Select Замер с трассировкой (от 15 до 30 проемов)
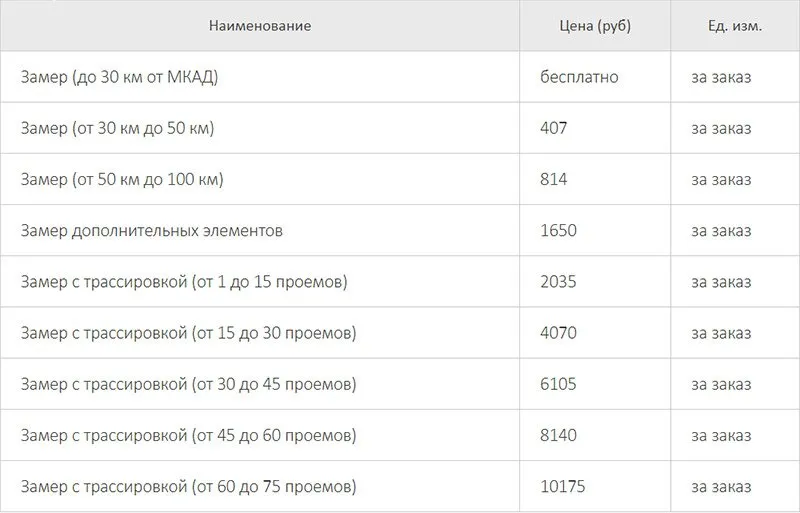This screenshot has width=800, height=513. pyautogui.click(x=400, y=332)
